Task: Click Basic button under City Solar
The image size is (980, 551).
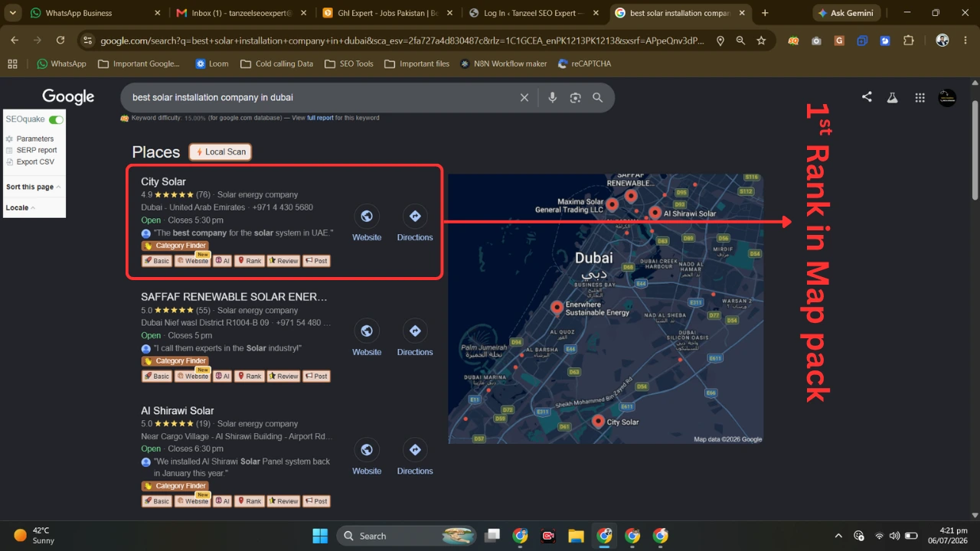Action: [157, 261]
